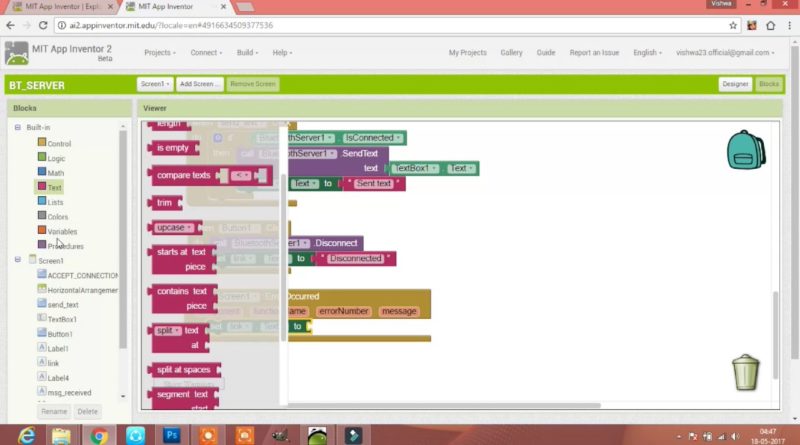Viewport: 800px width, 445px height.
Task: Select ACCEPT_CONNECTION component in the tree
Action: tap(83, 276)
